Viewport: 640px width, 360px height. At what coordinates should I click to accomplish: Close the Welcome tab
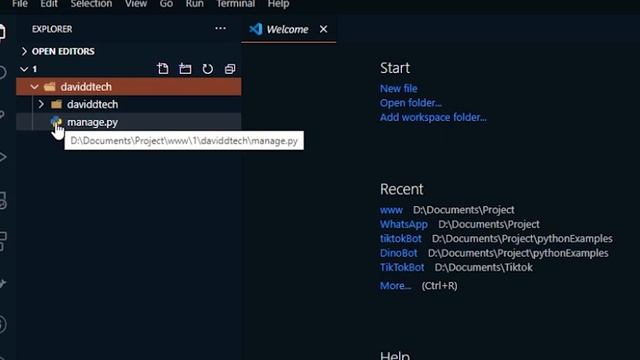tap(323, 29)
